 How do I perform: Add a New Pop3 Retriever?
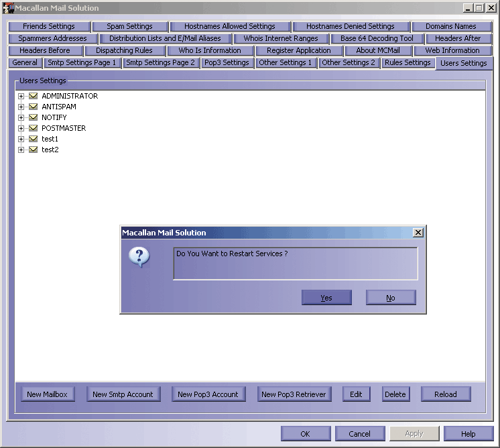click(x=294, y=394)
